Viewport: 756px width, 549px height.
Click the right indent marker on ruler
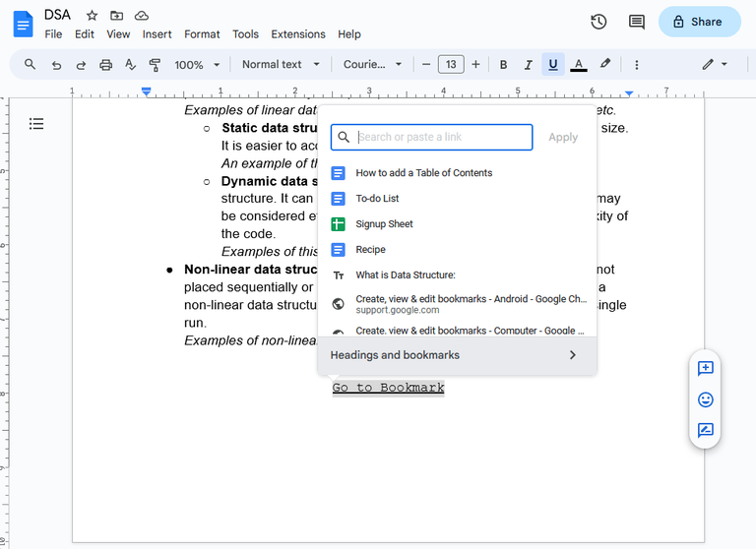(629, 93)
